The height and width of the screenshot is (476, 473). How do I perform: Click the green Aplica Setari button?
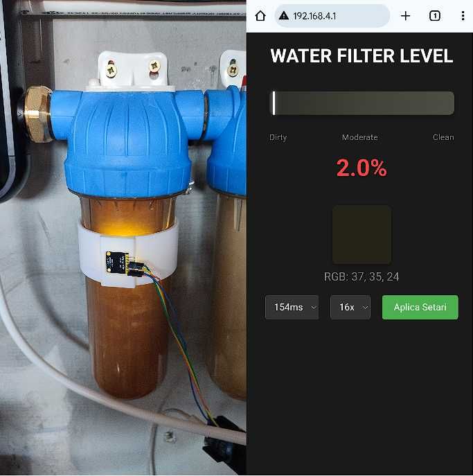[420, 307]
